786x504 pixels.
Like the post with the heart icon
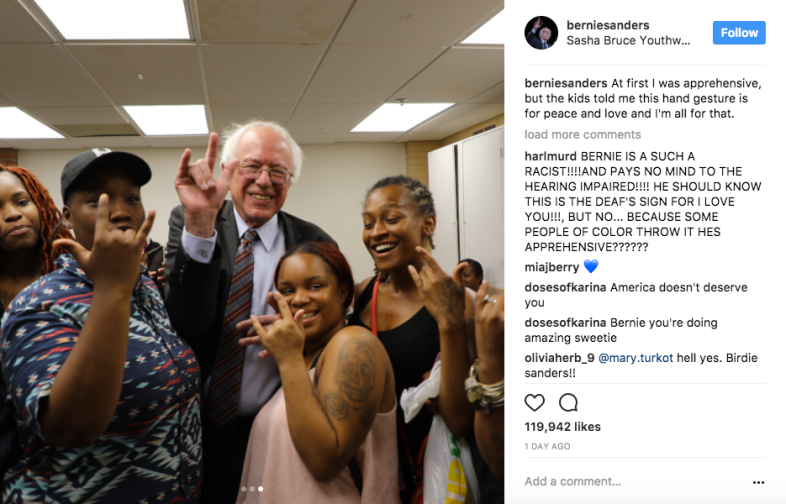(x=534, y=402)
